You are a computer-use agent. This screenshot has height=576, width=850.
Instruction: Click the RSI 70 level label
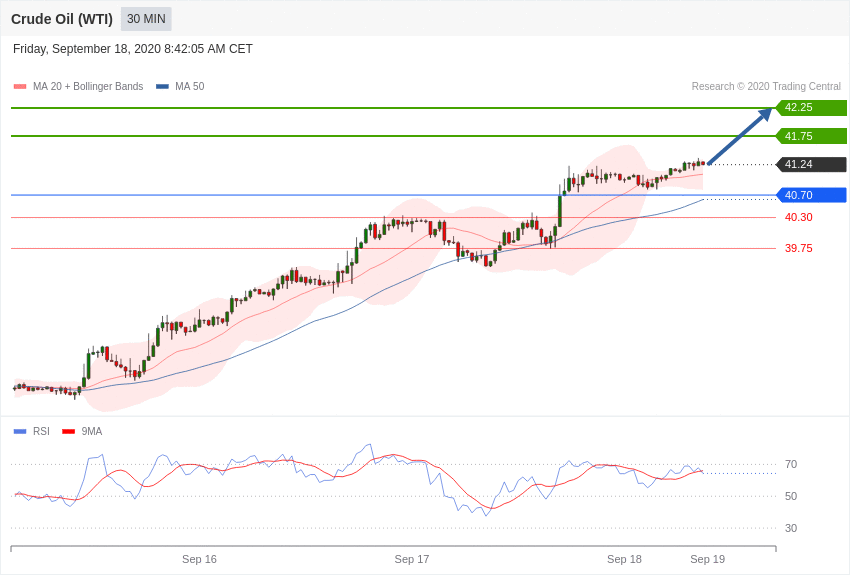(791, 464)
